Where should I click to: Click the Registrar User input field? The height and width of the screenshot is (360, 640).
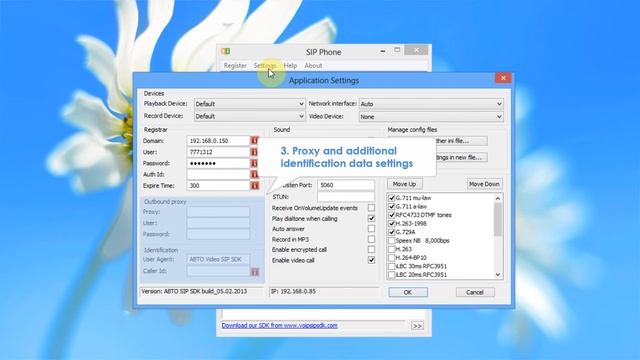218,152
